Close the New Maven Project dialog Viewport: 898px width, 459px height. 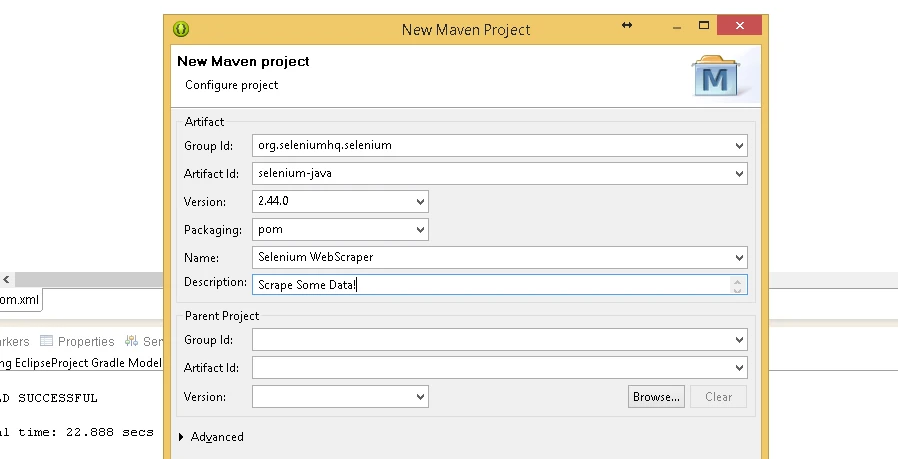click(739, 25)
